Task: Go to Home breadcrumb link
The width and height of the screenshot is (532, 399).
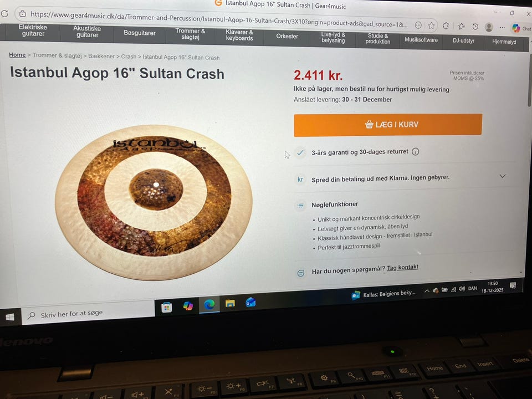Action: click(17, 55)
